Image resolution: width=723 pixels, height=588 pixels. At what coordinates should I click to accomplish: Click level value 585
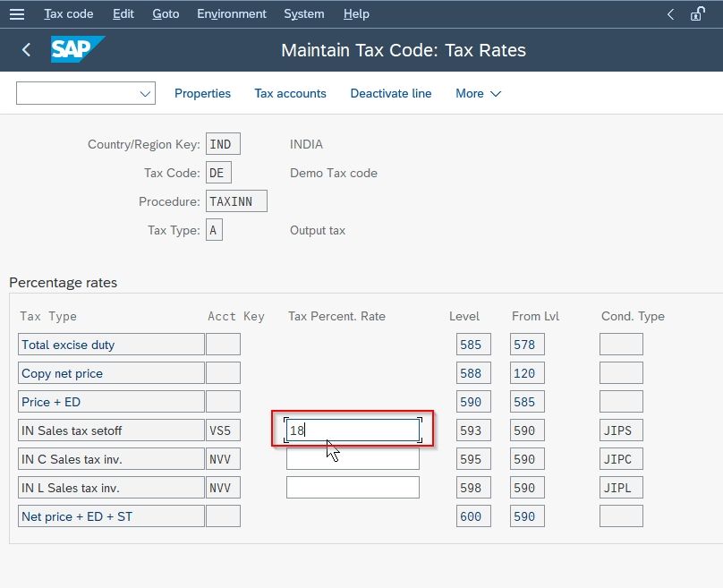pos(473,345)
